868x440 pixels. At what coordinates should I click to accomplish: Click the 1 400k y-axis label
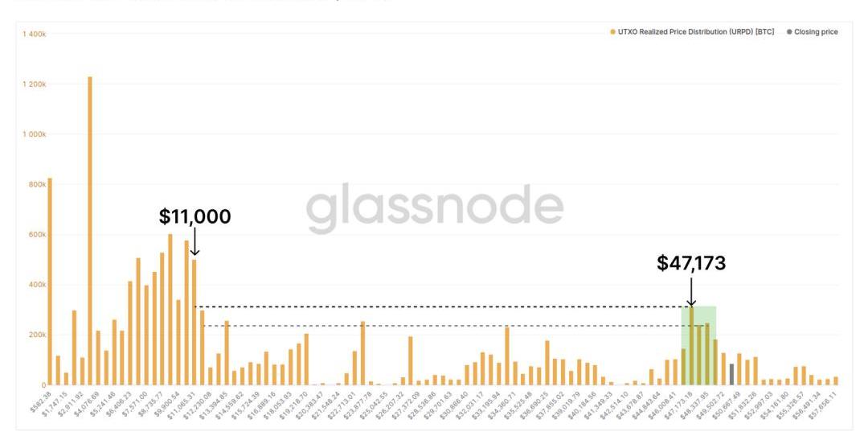click(35, 35)
